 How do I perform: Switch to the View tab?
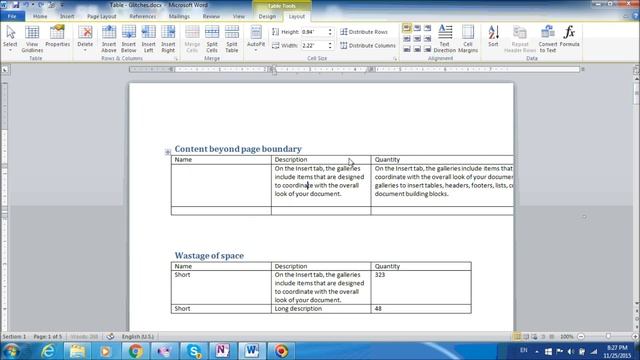coord(238,16)
